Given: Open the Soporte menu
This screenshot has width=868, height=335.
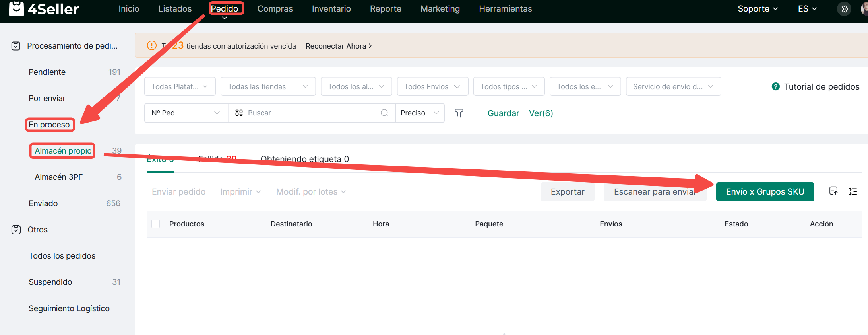Looking at the screenshot, I should point(758,9).
